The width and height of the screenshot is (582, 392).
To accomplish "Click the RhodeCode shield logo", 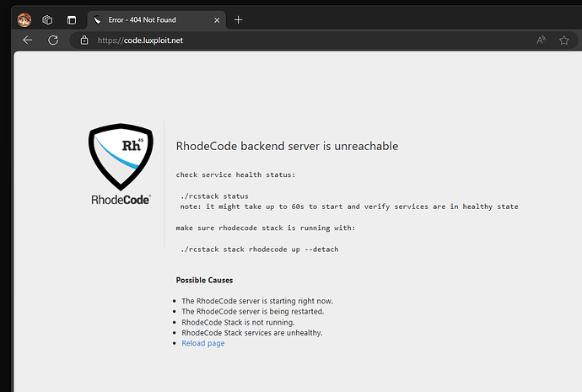I will pos(121,158).
